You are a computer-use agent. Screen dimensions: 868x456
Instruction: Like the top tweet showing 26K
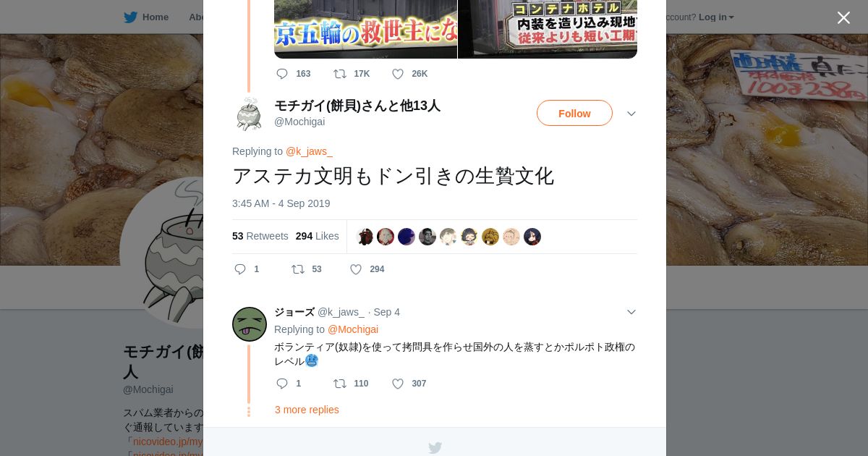398,74
